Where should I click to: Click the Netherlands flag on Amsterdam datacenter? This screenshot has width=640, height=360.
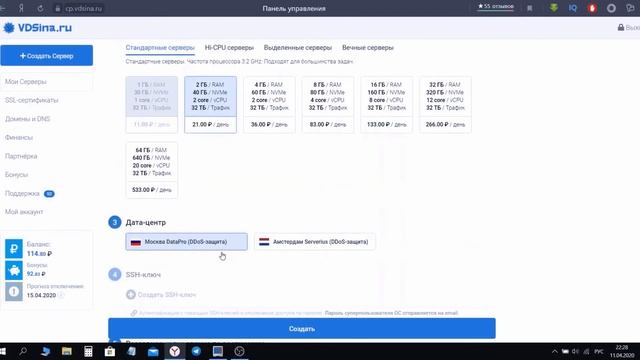264,242
